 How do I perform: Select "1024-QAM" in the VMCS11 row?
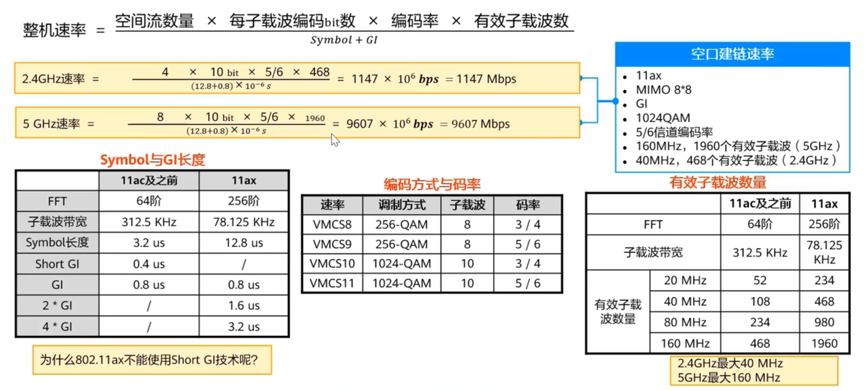402,283
